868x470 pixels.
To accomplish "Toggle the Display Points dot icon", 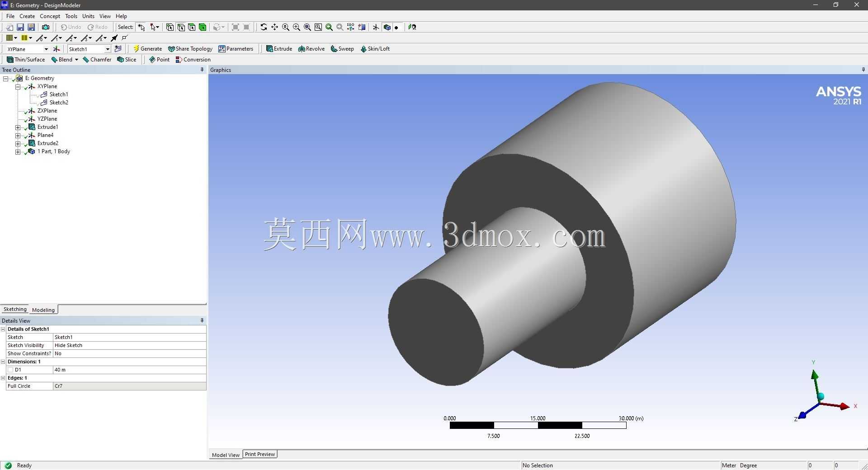I will coord(396,27).
